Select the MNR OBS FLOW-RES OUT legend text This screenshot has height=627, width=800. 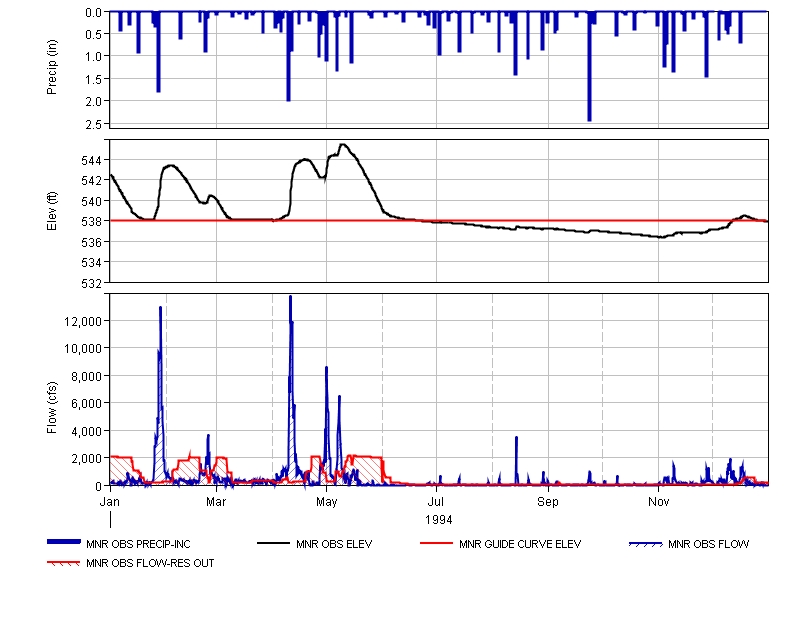click(150, 563)
